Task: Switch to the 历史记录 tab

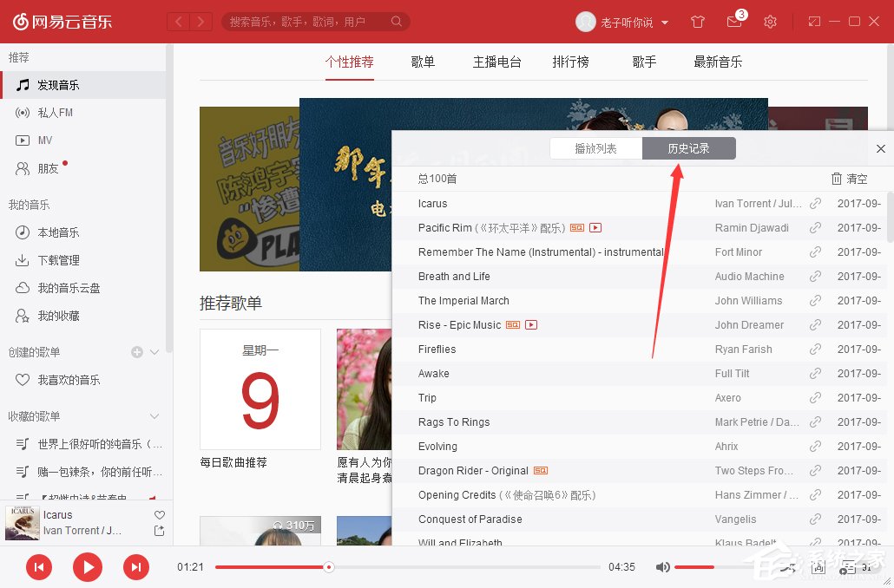Action: click(x=689, y=148)
